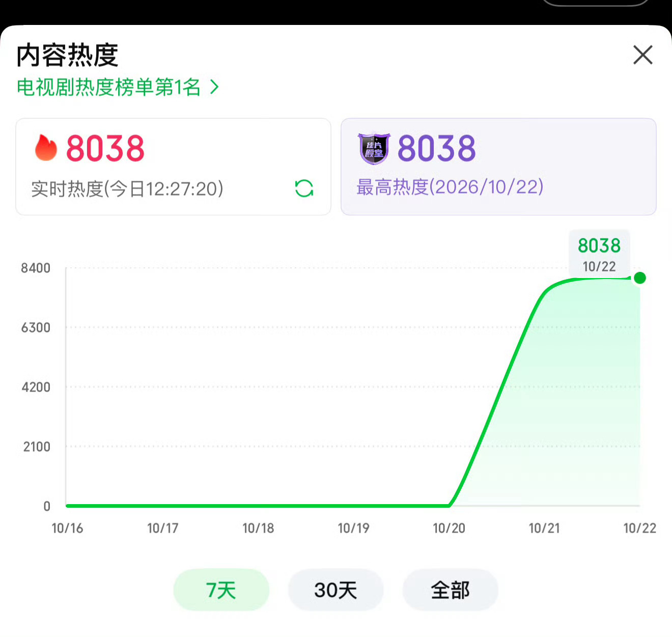Screen dimensions: 672x637
Task: Tap the red flame heat icon
Action: click(x=46, y=148)
